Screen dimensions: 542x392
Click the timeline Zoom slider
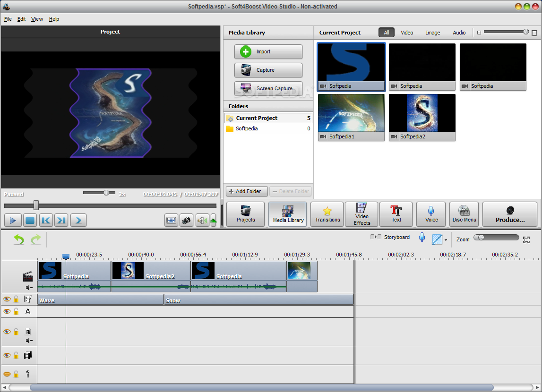pyautogui.click(x=496, y=237)
